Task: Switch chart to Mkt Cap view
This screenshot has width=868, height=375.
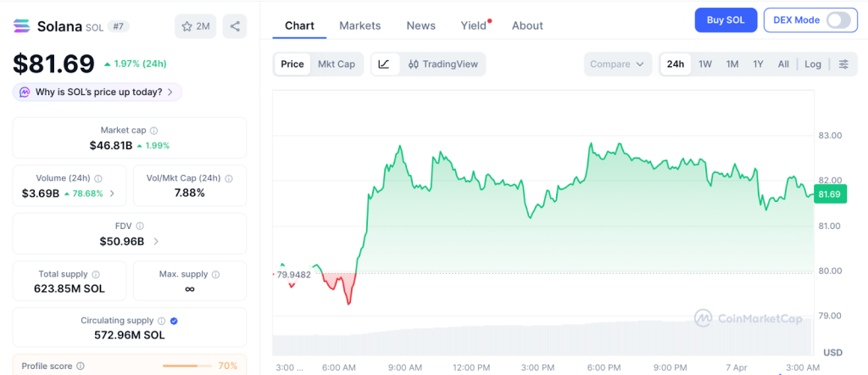Action: (337, 64)
